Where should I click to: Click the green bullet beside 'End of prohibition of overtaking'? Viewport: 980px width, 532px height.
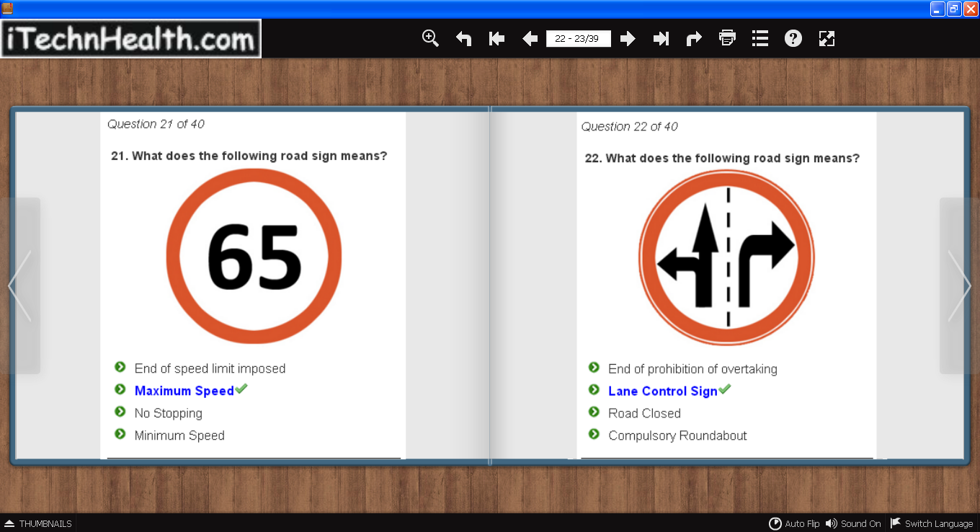(594, 368)
